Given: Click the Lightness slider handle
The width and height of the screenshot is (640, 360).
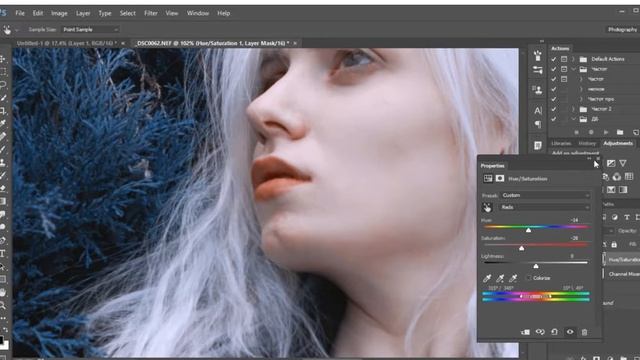Looking at the screenshot, I should [536, 266].
